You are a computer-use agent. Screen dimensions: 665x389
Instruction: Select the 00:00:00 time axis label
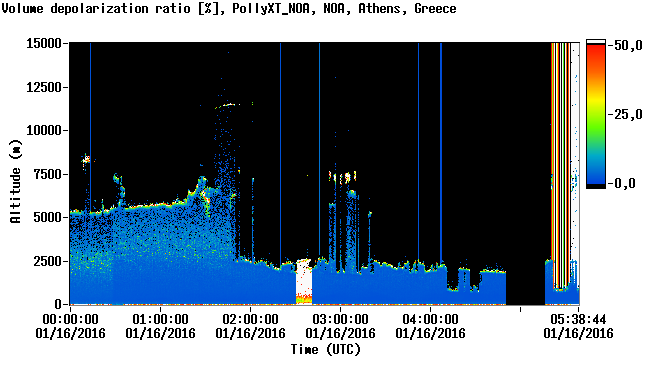pyautogui.click(x=70, y=319)
